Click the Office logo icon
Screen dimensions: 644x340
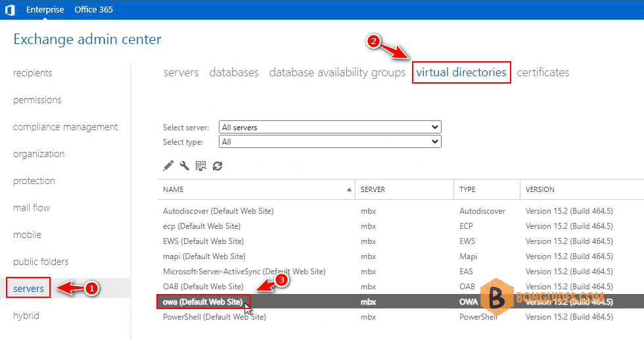(x=11, y=10)
